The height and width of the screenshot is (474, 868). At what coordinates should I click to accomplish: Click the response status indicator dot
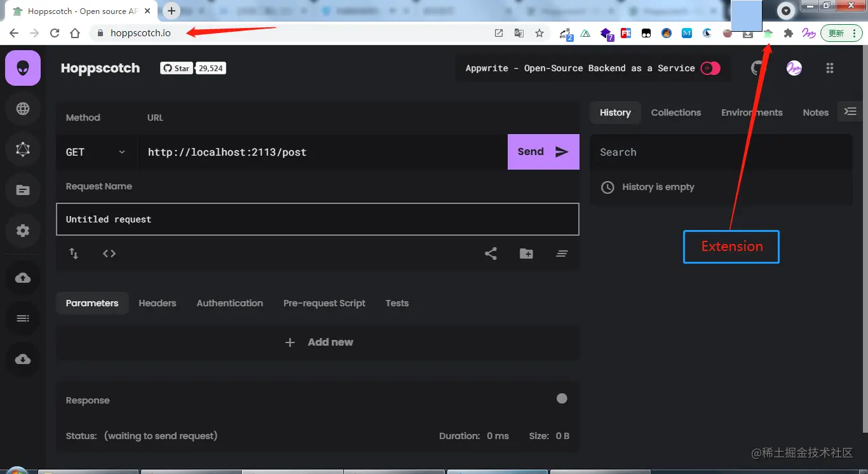(x=562, y=398)
